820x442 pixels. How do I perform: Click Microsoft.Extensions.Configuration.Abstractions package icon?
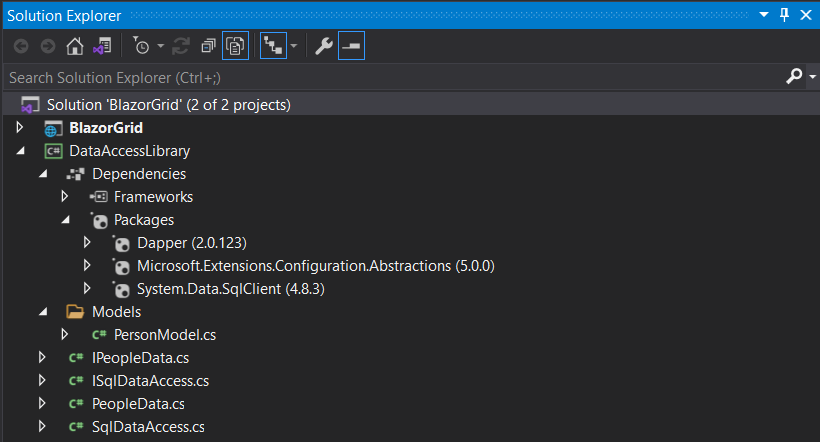pyautogui.click(x=121, y=266)
